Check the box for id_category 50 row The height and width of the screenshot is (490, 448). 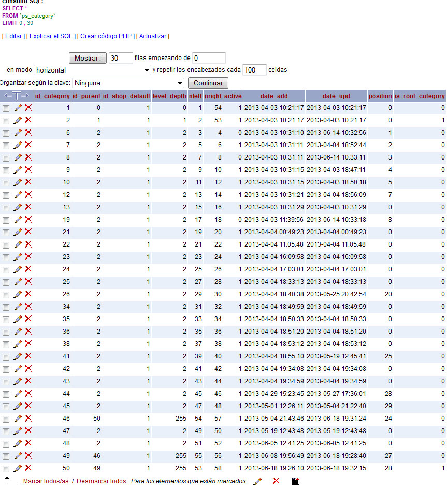(6, 469)
